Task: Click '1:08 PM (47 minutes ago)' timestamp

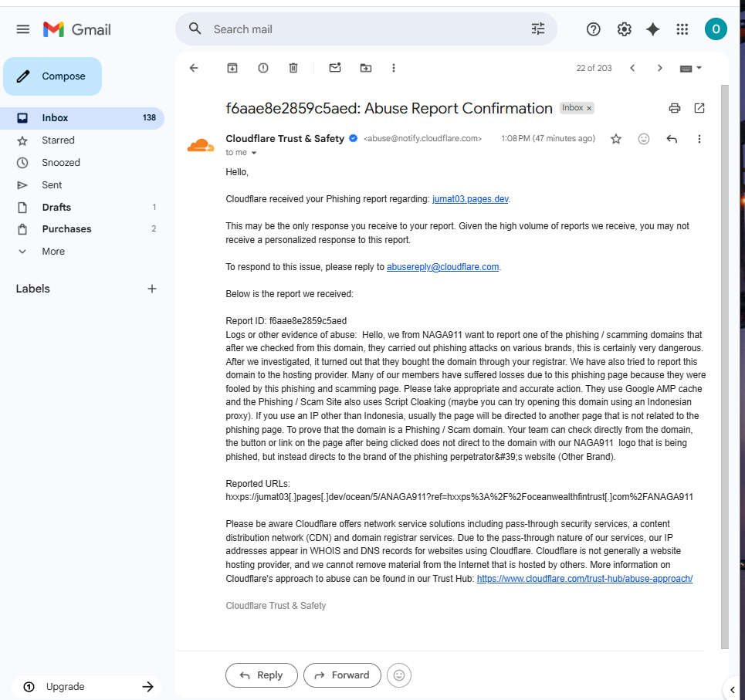Action: [x=548, y=138]
